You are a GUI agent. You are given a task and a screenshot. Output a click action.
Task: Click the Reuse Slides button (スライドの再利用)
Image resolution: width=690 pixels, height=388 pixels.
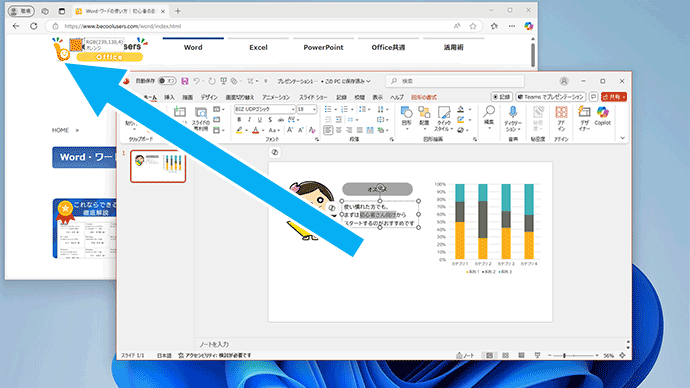pyautogui.click(x=201, y=119)
